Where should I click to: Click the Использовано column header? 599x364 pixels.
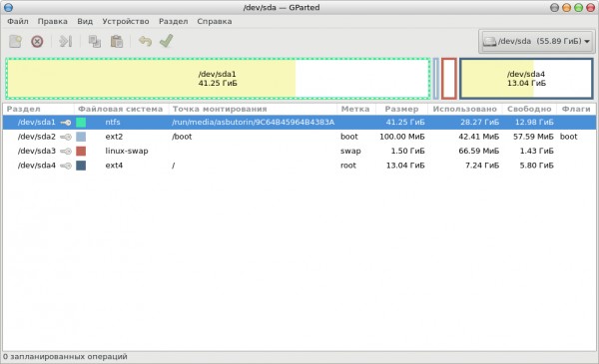point(465,109)
